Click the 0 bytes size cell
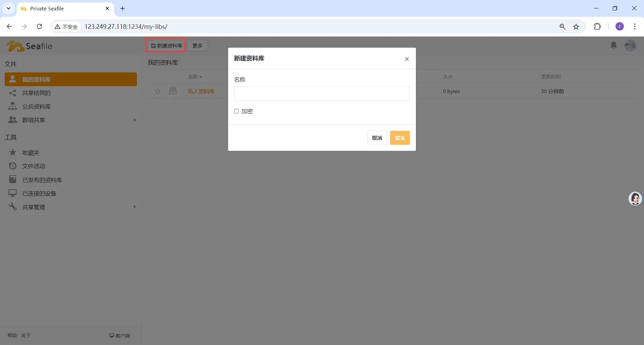This screenshot has height=345, width=644. pos(451,91)
